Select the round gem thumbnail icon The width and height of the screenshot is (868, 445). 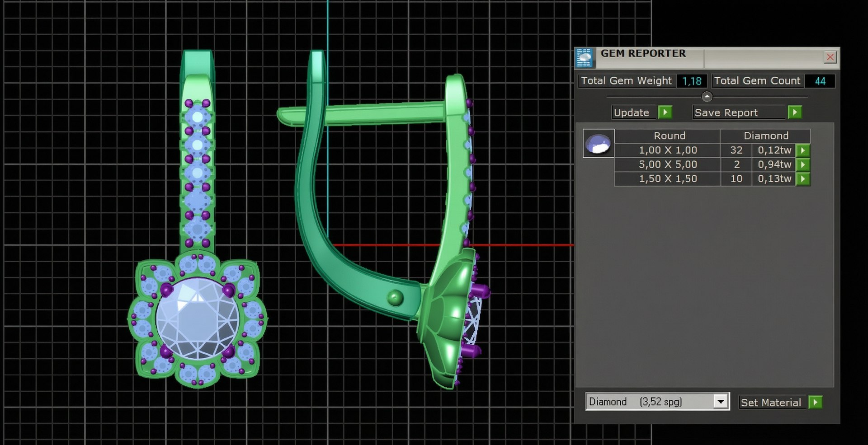pyautogui.click(x=598, y=144)
